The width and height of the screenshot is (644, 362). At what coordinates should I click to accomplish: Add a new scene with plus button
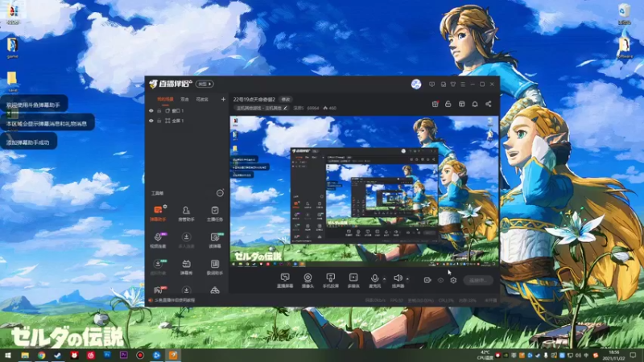pyautogui.click(x=223, y=99)
